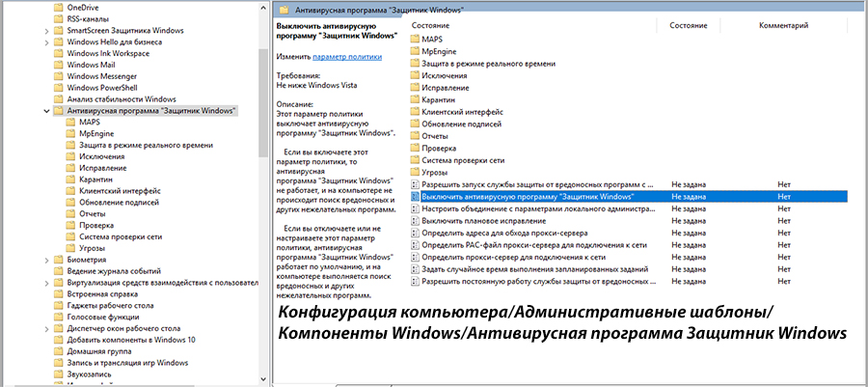Click the Исключения folder icon in right list
This screenshot has height=387, width=868.
(415, 75)
